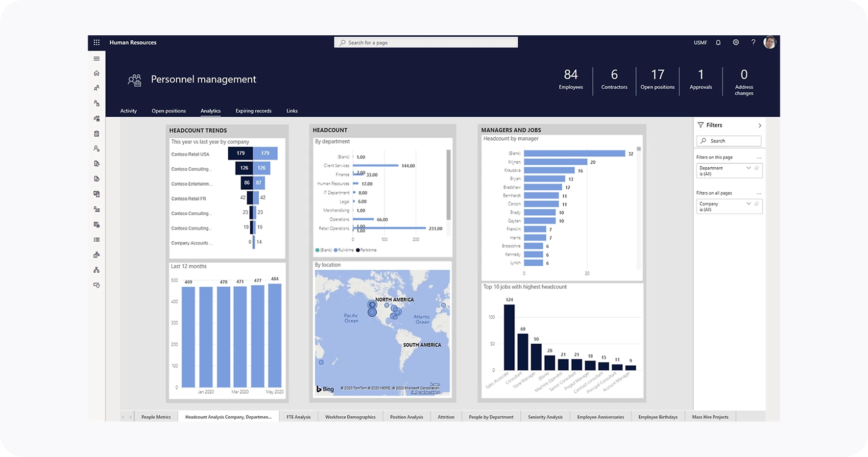Open the Position Analysis report page
This screenshot has height=457, width=868.
(407, 417)
